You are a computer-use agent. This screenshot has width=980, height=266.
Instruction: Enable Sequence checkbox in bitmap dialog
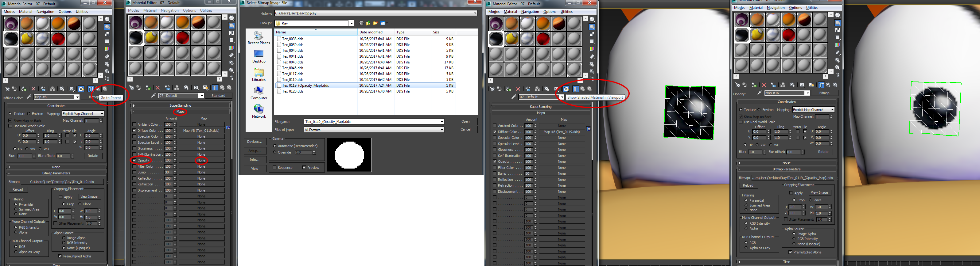click(274, 168)
